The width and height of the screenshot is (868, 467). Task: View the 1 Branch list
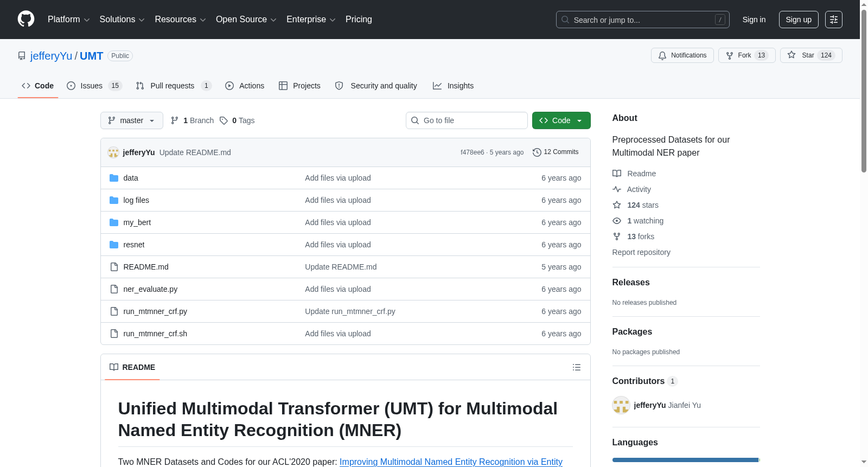pos(192,120)
